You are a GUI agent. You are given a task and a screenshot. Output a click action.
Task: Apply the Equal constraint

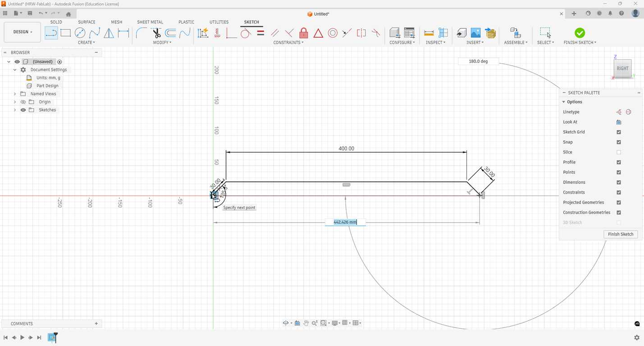[260, 33]
